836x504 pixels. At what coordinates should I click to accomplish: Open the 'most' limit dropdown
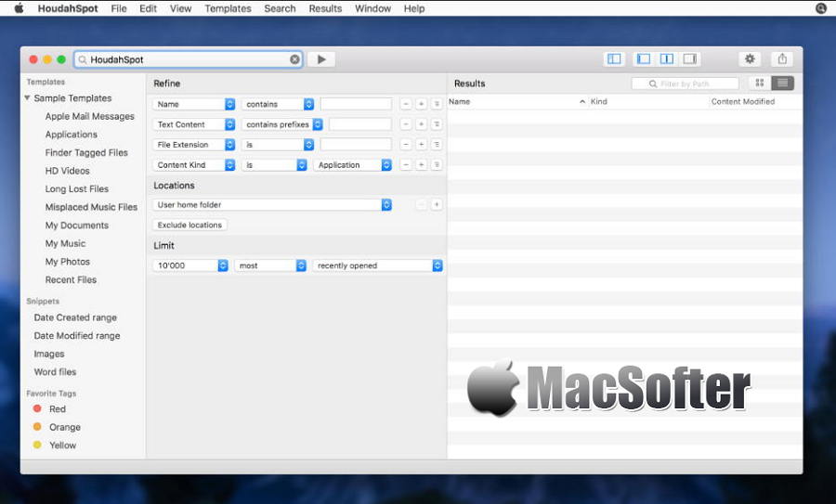pos(271,265)
